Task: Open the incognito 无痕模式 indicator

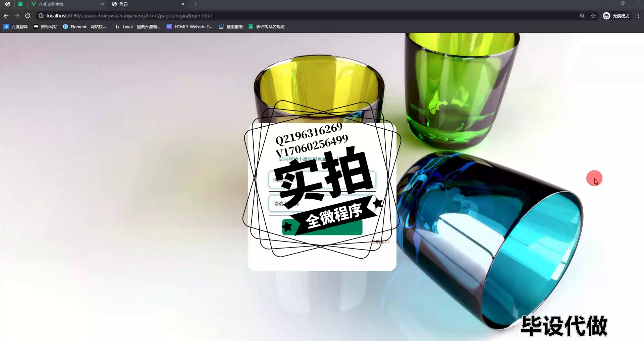Action: point(616,16)
